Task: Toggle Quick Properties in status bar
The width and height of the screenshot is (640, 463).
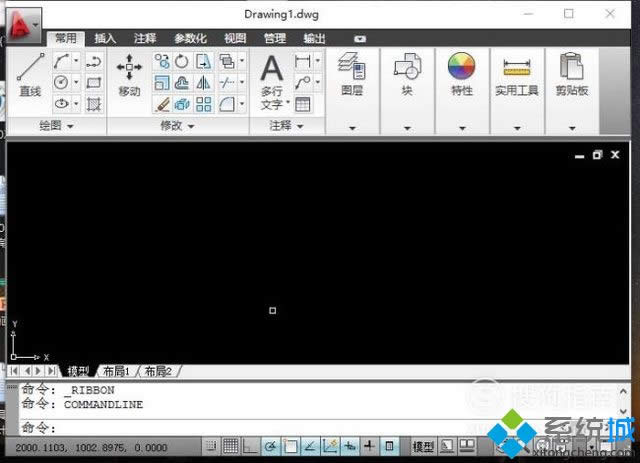Action: tap(389, 446)
